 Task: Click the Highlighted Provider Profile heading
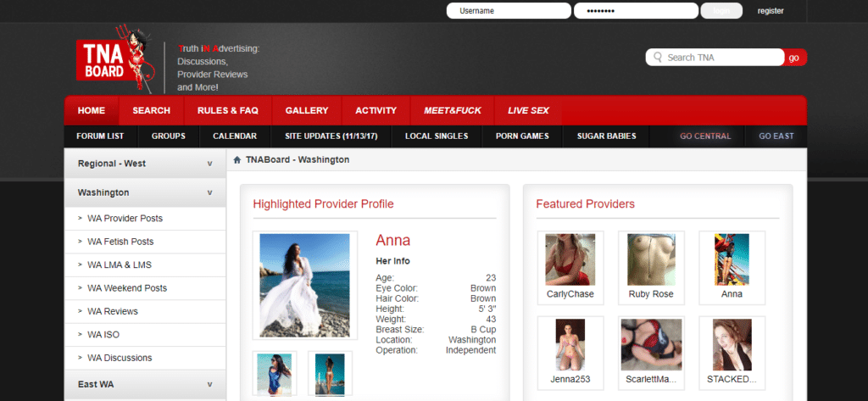323,203
